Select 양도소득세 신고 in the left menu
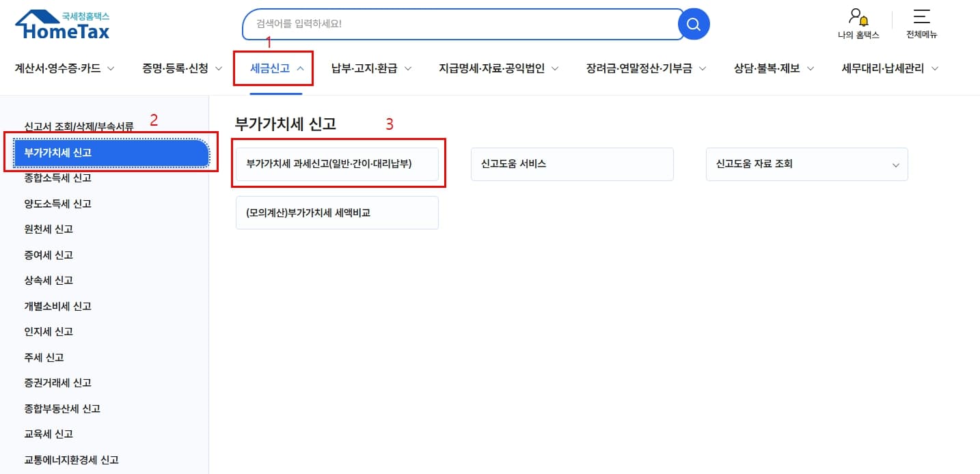The width and height of the screenshot is (980, 474). pos(57,203)
